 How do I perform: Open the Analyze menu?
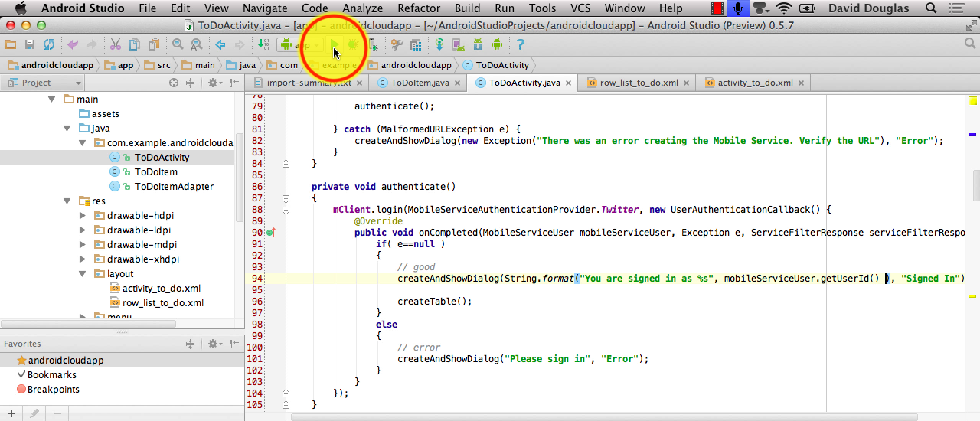(362, 8)
